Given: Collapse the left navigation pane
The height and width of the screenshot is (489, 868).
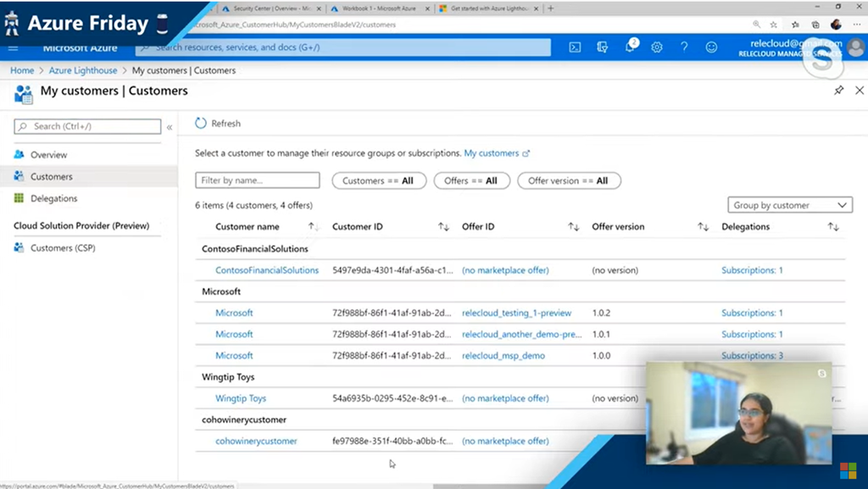Looking at the screenshot, I should [170, 127].
